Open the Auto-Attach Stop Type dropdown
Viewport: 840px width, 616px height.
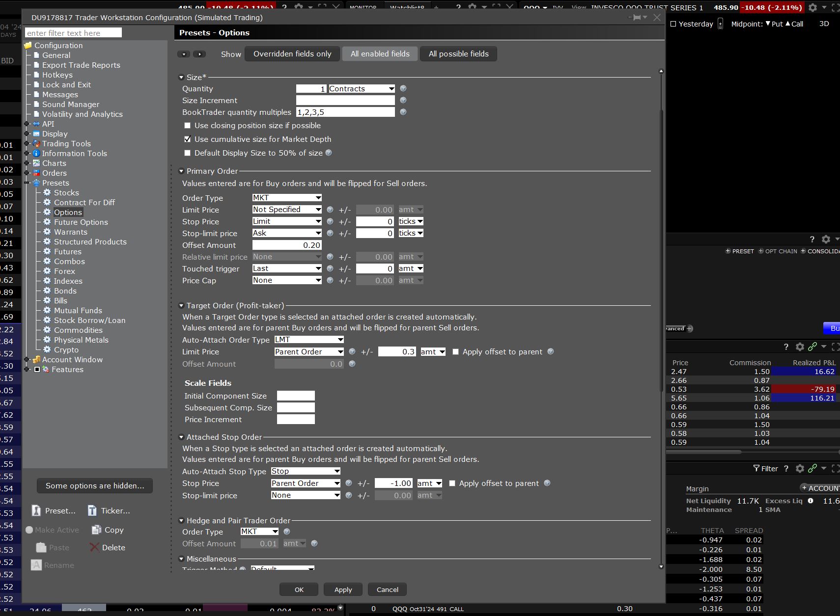[306, 471]
